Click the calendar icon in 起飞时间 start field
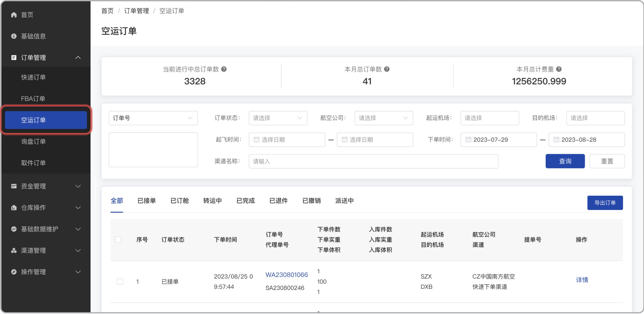The height and width of the screenshot is (314, 644). [257, 140]
